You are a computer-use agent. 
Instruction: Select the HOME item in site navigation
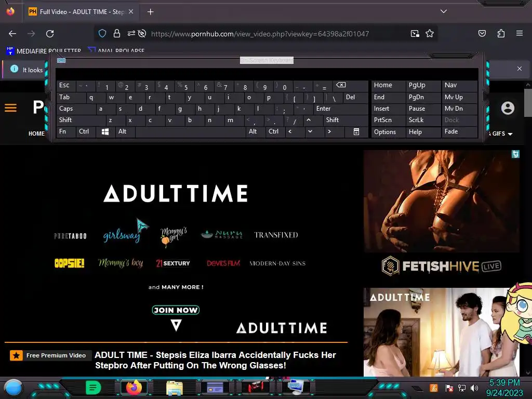tap(36, 134)
